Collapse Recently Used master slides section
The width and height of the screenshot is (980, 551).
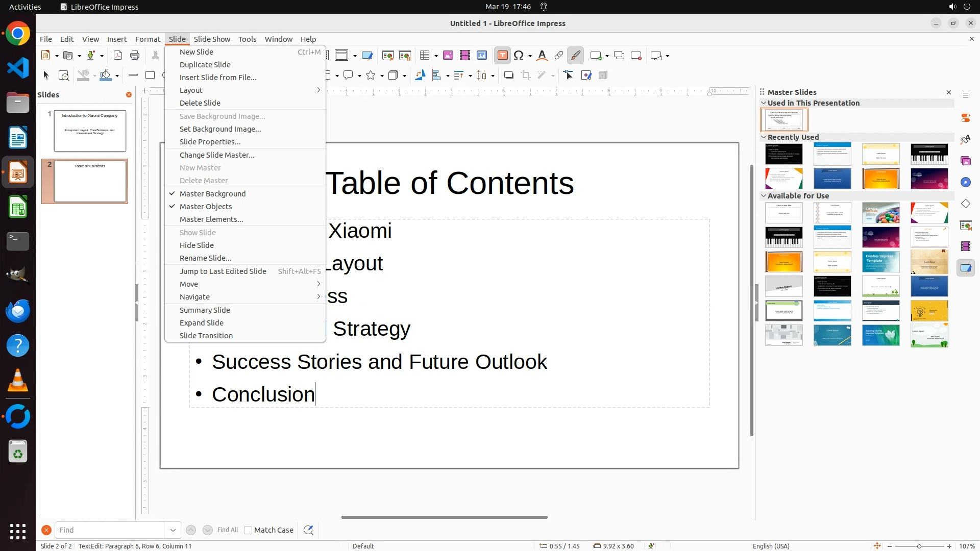coord(764,137)
